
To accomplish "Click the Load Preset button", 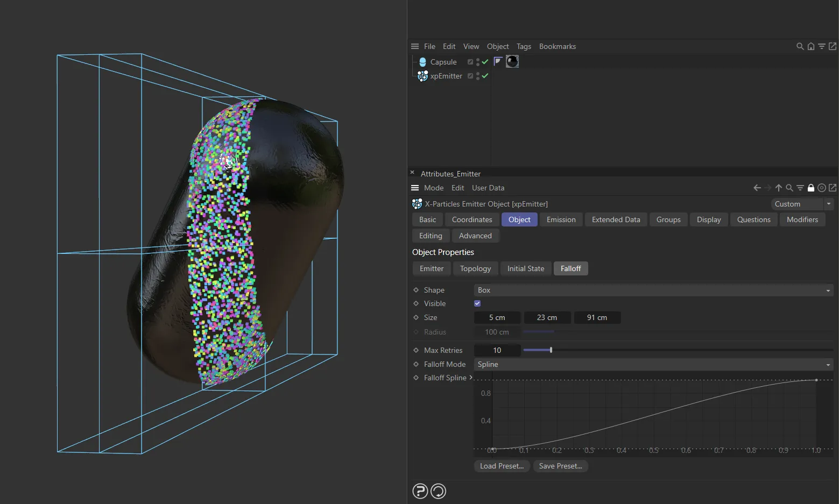I will (502, 466).
